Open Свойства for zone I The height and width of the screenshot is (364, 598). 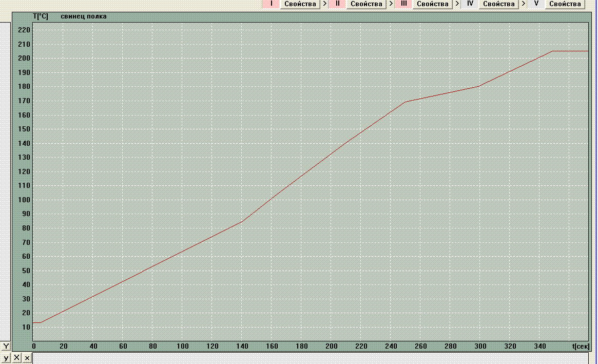click(x=300, y=4)
